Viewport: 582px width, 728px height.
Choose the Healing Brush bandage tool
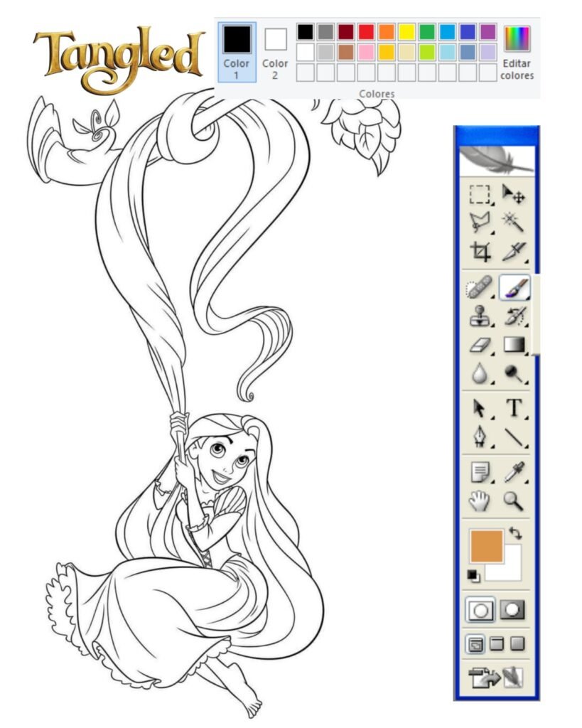click(x=479, y=288)
